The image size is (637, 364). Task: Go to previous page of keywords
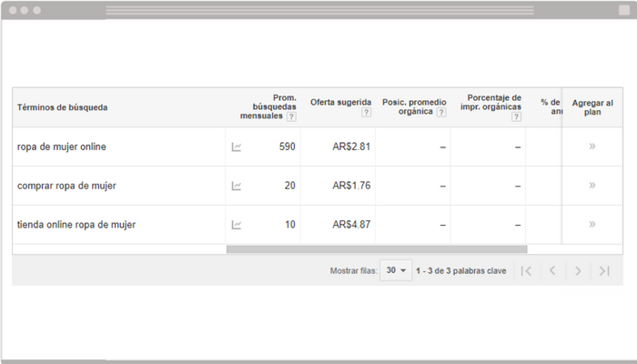pos(552,270)
